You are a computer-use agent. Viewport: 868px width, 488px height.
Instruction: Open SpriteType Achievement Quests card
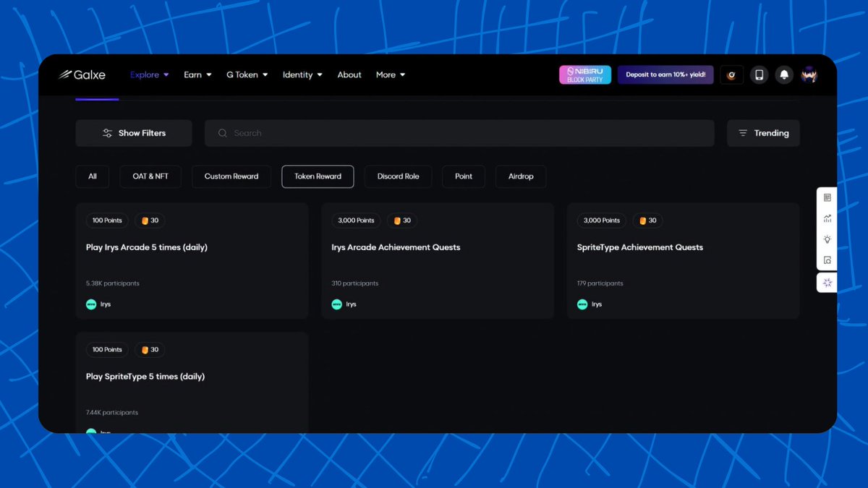pyautogui.click(x=684, y=261)
